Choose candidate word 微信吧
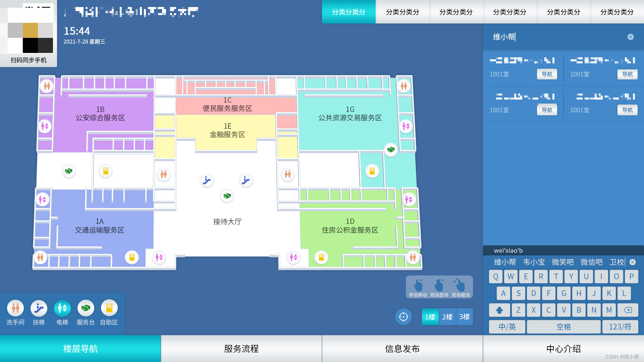 (592, 262)
